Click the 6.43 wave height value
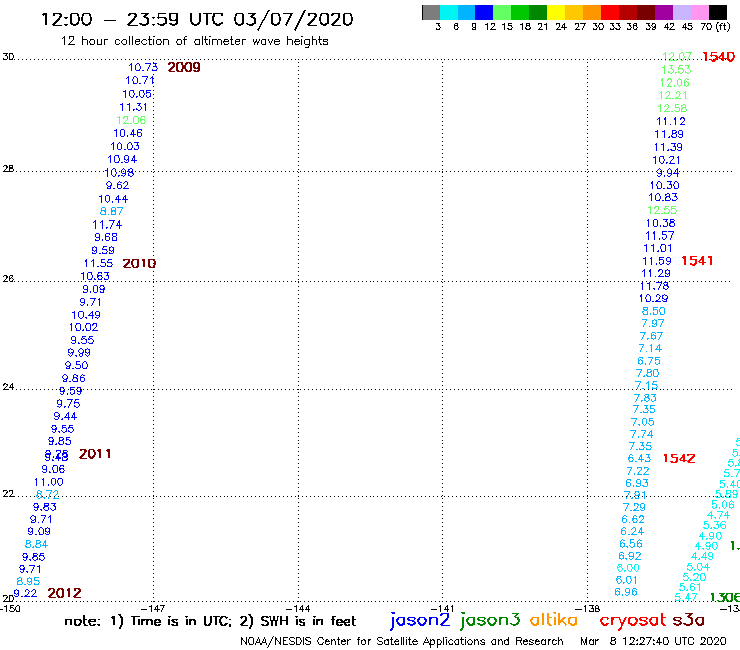This screenshot has width=740, height=650. pyautogui.click(x=639, y=458)
